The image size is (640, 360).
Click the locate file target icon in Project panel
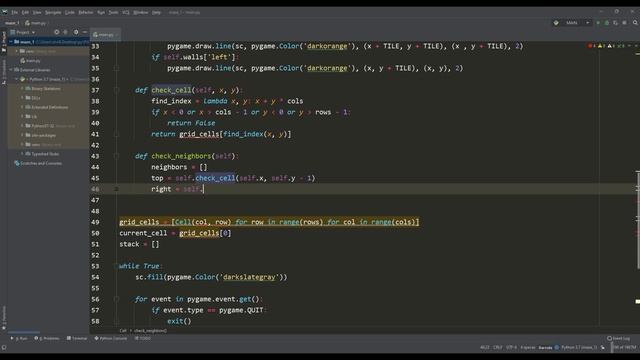coord(56,32)
